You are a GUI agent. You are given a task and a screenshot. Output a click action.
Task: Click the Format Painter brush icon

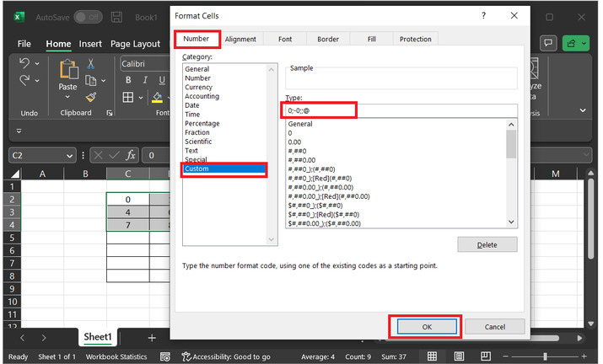click(91, 96)
